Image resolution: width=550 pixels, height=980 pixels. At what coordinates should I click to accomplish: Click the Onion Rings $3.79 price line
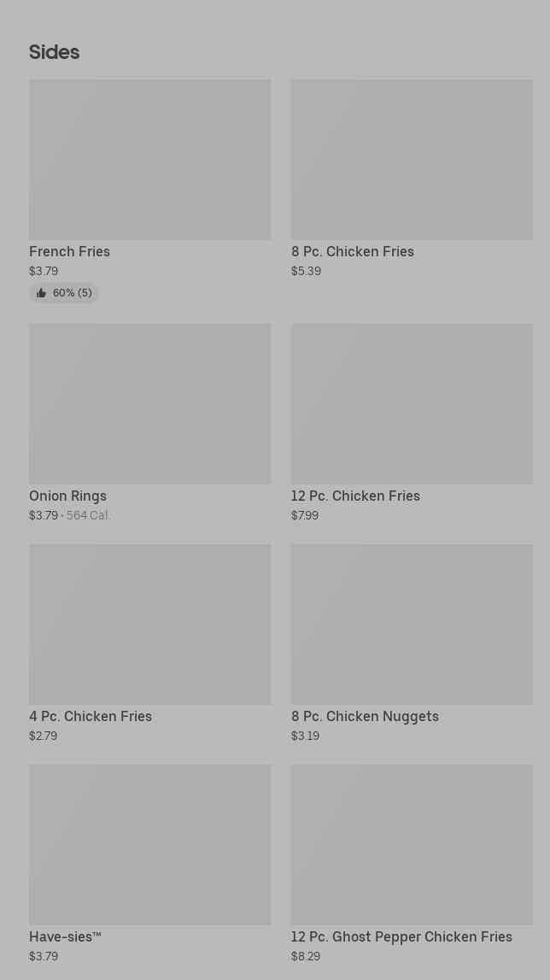44,515
